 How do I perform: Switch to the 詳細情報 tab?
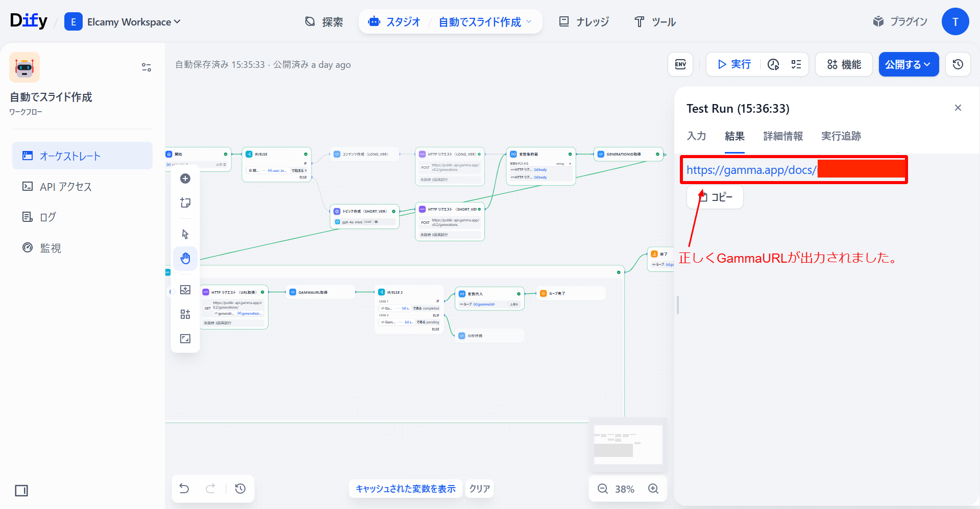tap(783, 136)
